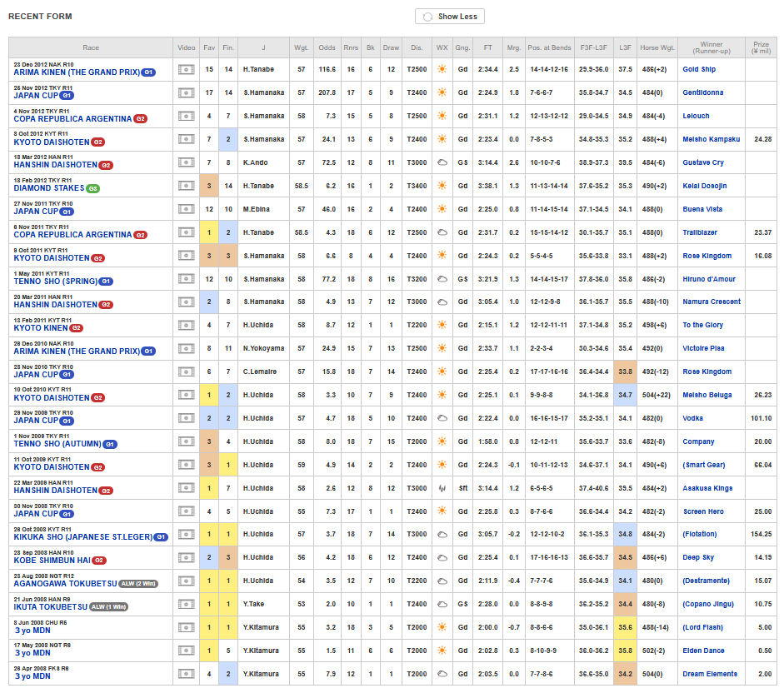Open 23 Dec 2012 Arima Kinen race link
The image size is (784, 693).
point(77,72)
